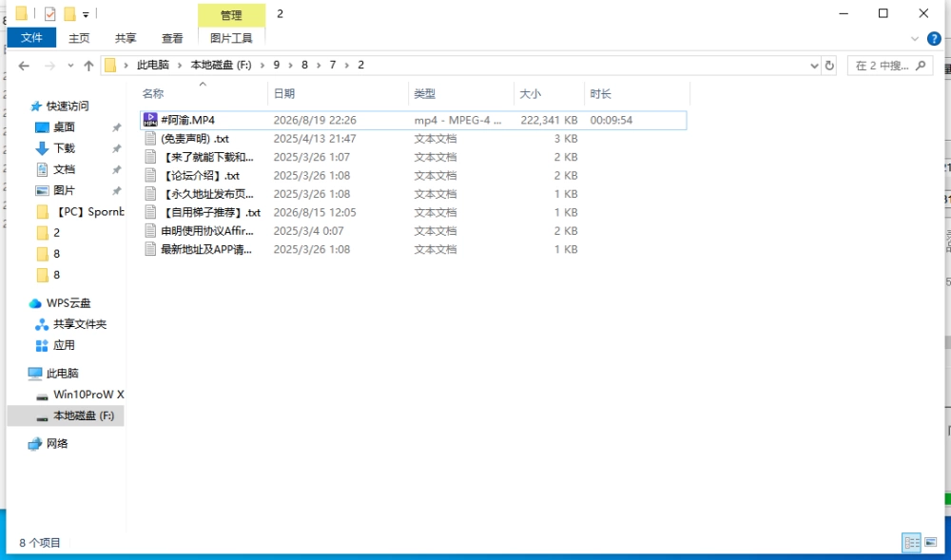Viewport: 951px width, 560px height.
Task: Sort by the 时长 column header
Action: tap(637, 94)
